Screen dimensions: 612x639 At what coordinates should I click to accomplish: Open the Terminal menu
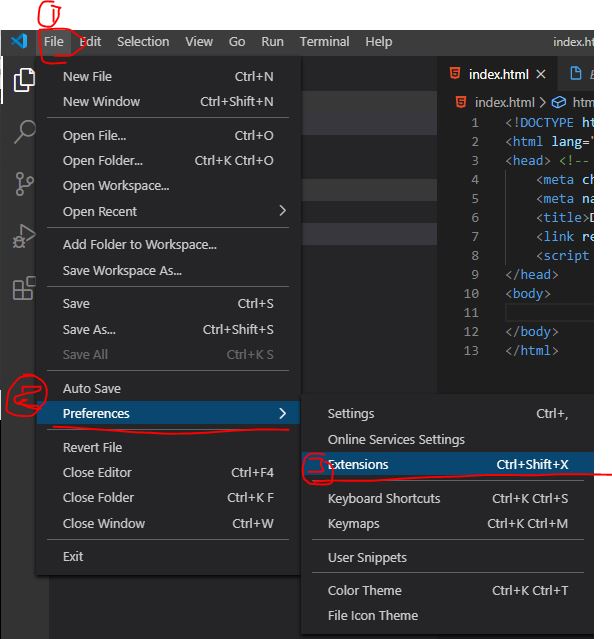point(324,42)
